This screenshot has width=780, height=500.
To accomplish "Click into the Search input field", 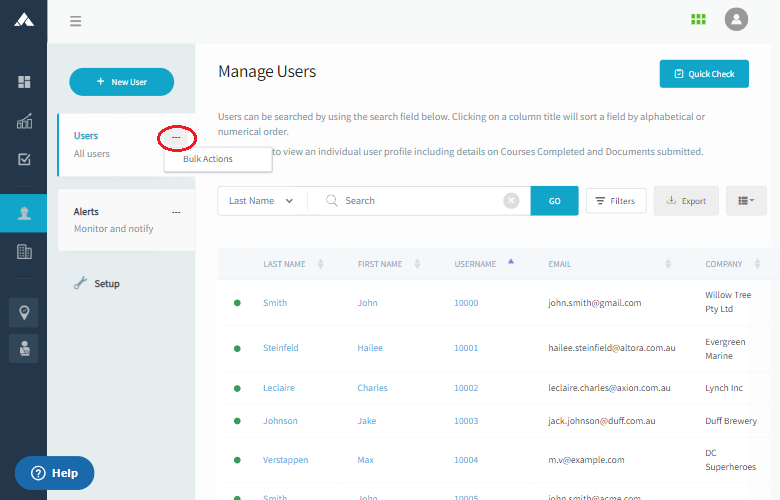I will 418,201.
